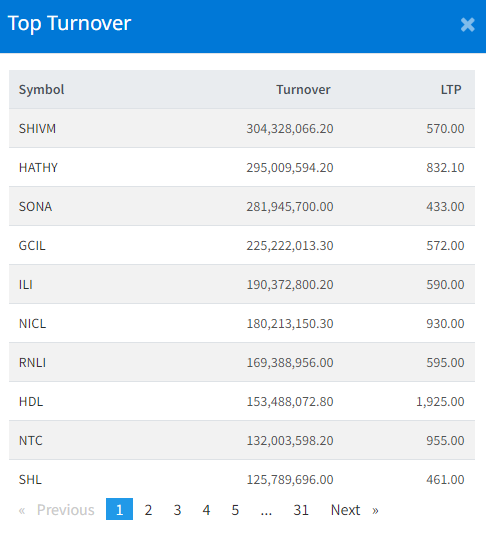Select the NICL symbol
Screen dimensions: 486x537
pos(33,324)
